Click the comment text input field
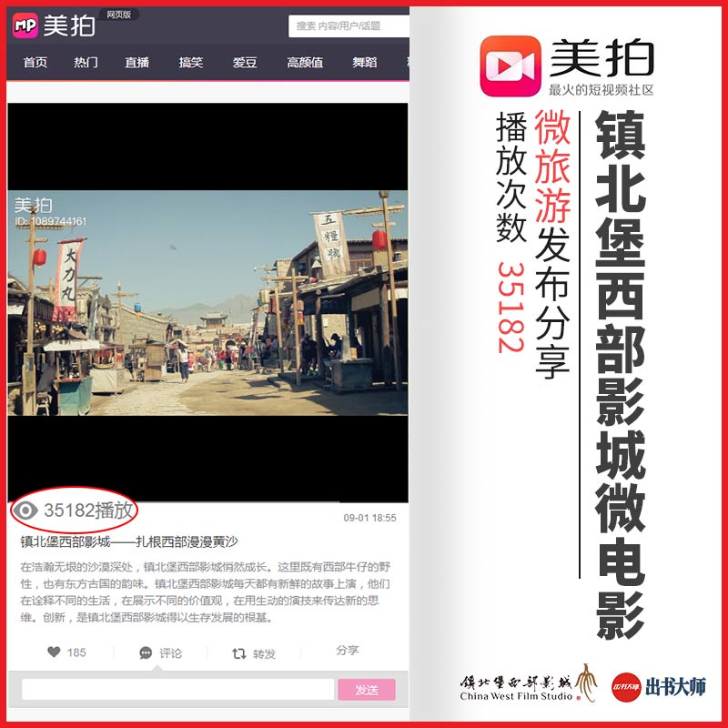The width and height of the screenshot is (728, 728). [177, 690]
